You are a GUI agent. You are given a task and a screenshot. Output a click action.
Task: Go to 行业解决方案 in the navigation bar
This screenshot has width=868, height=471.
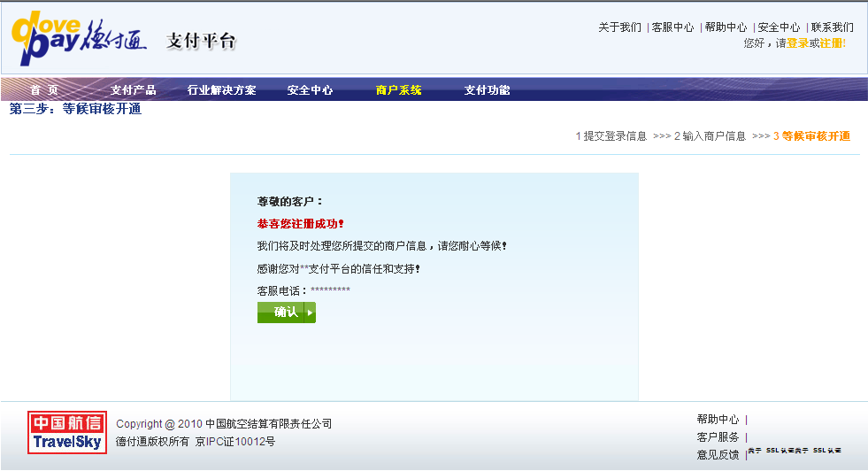point(221,90)
